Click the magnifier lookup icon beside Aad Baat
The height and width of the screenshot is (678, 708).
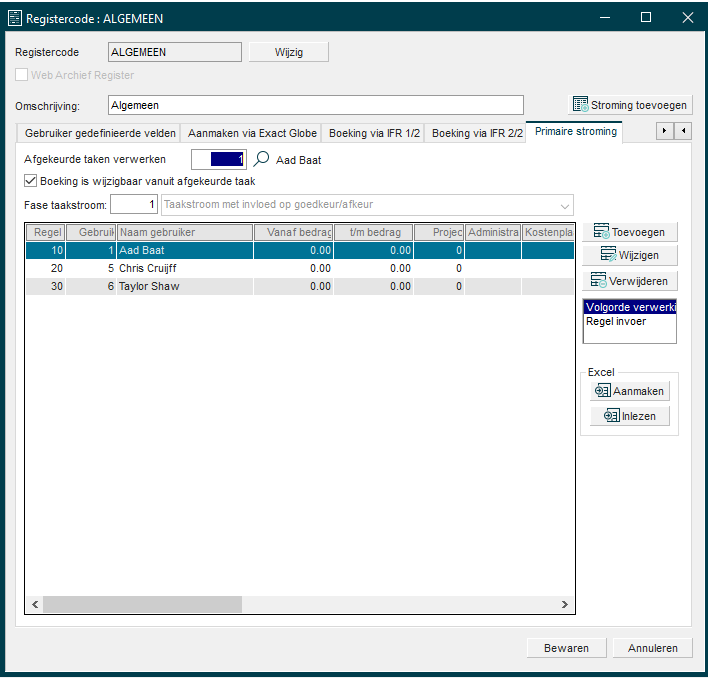pos(261,159)
